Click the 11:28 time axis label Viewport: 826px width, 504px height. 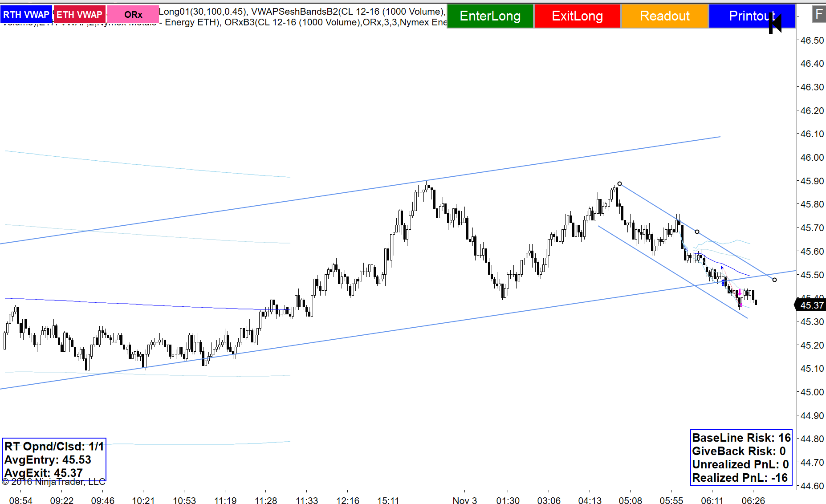266,500
